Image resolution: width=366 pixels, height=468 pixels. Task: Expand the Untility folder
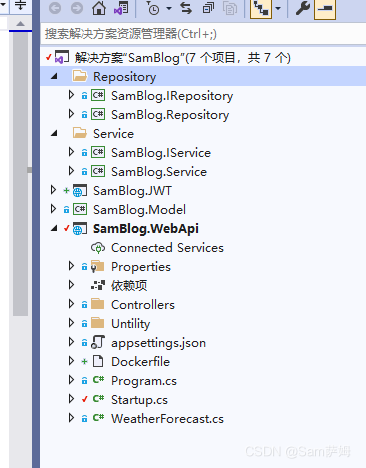click(71, 323)
